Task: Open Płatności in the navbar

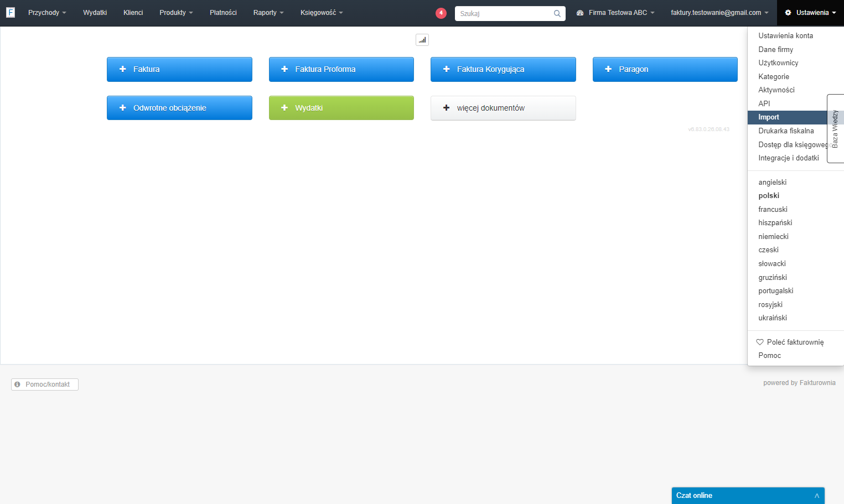Action: coord(223,13)
